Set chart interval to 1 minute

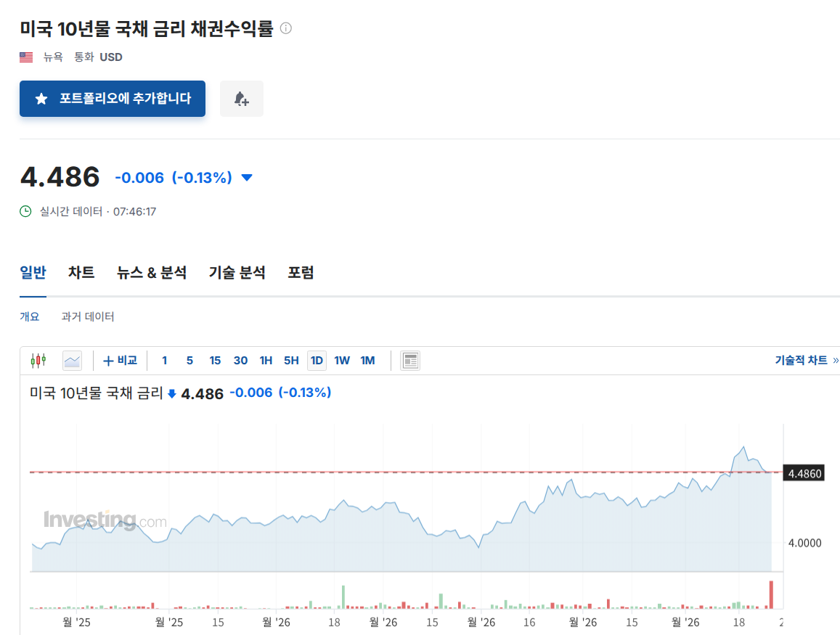165,361
